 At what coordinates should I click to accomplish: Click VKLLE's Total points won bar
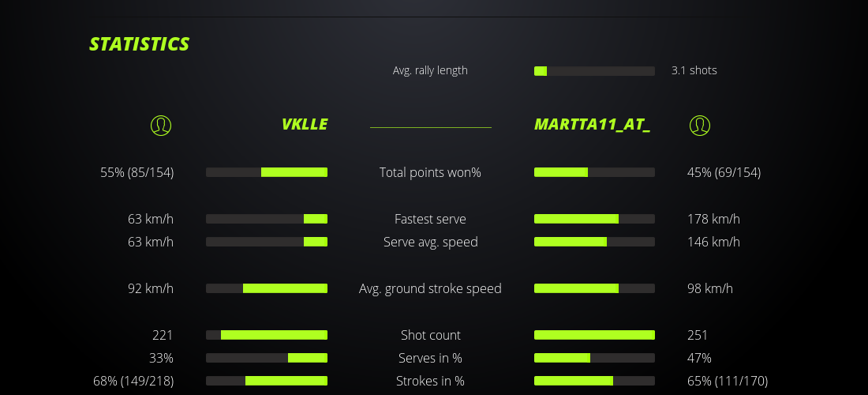coord(267,172)
